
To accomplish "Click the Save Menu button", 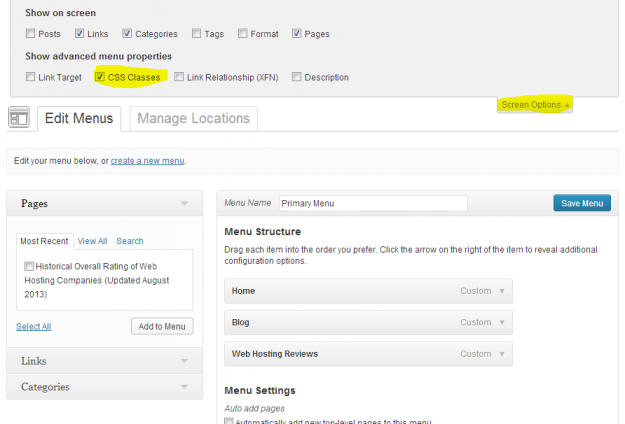I will tap(582, 203).
